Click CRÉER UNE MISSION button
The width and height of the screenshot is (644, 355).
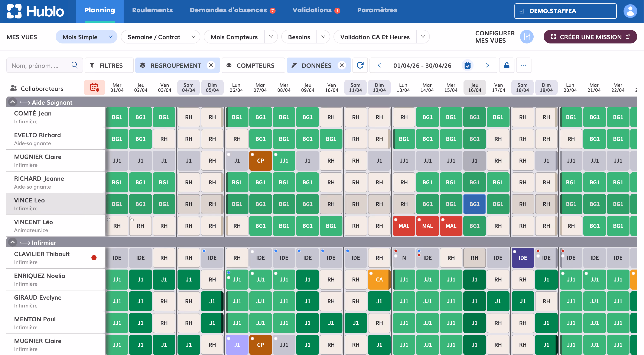coord(590,37)
